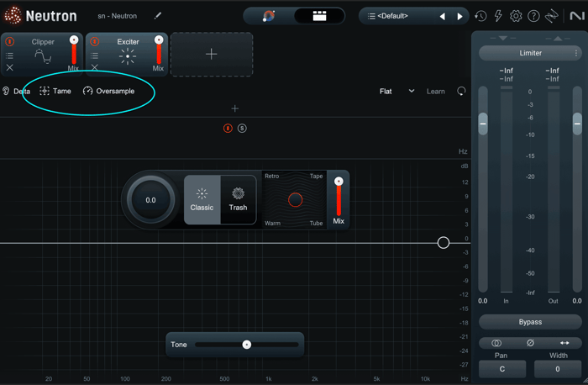Select Trash exciter mode
The image size is (588, 385).
238,199
